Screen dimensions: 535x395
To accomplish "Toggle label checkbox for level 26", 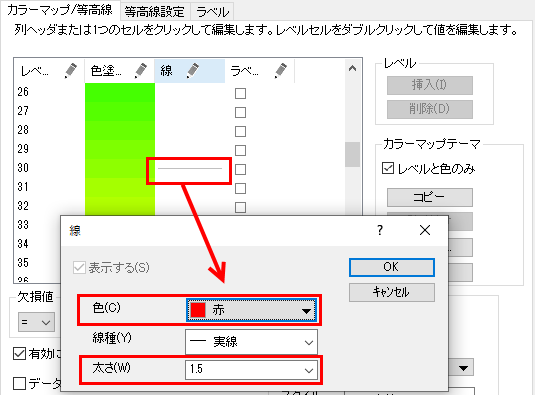I will click(x=241, y=93).
